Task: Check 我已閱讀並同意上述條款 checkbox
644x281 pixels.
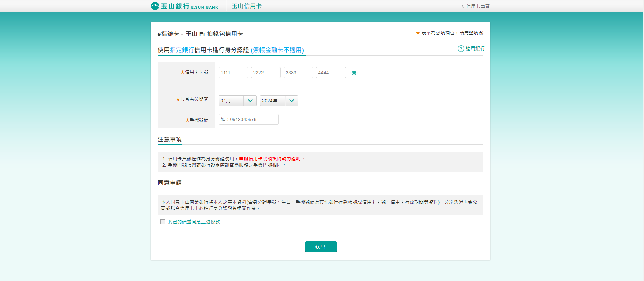Action: tap(163, 222)
